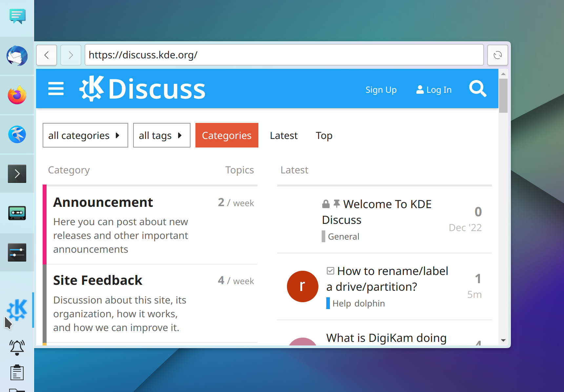Click the Sign Up button
564x392 pixels.
point(381,89)
